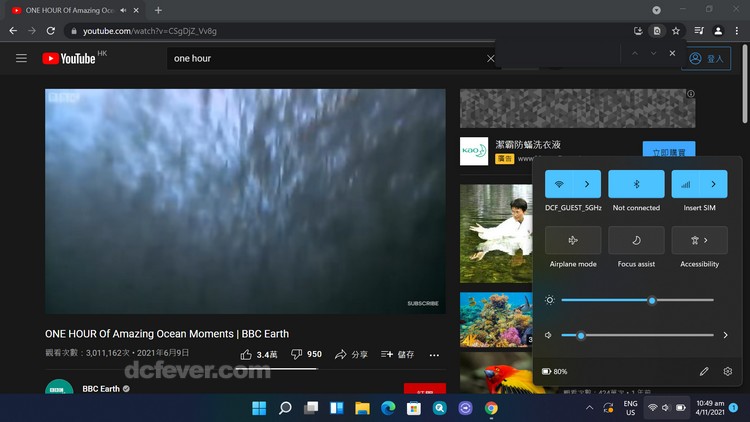Adjust the brightness slider
Image resolution: width=750 pixels, height=422 pixels.
pos(652,300)
